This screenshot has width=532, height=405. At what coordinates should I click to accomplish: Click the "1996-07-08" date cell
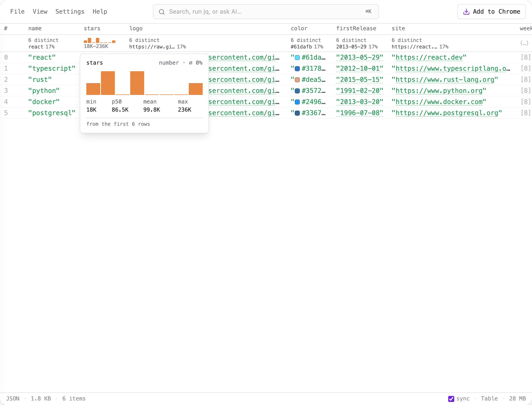point(360,113)
